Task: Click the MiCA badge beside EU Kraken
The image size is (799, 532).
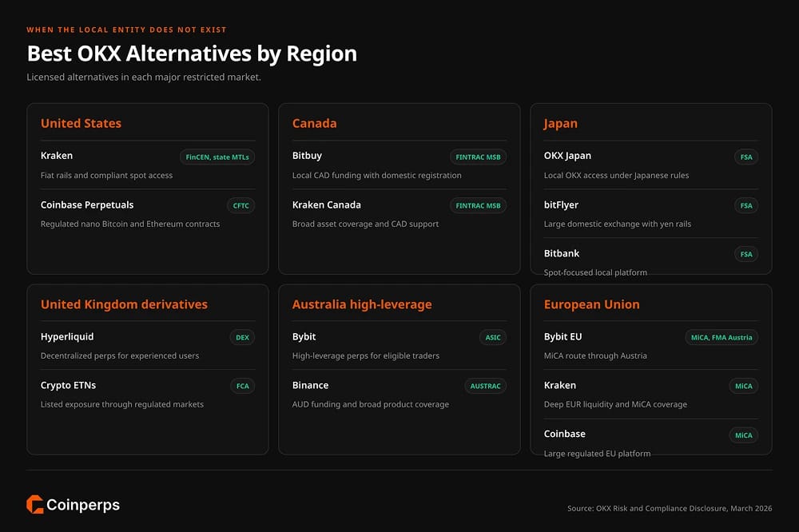Action: click(x=743, y=386)
